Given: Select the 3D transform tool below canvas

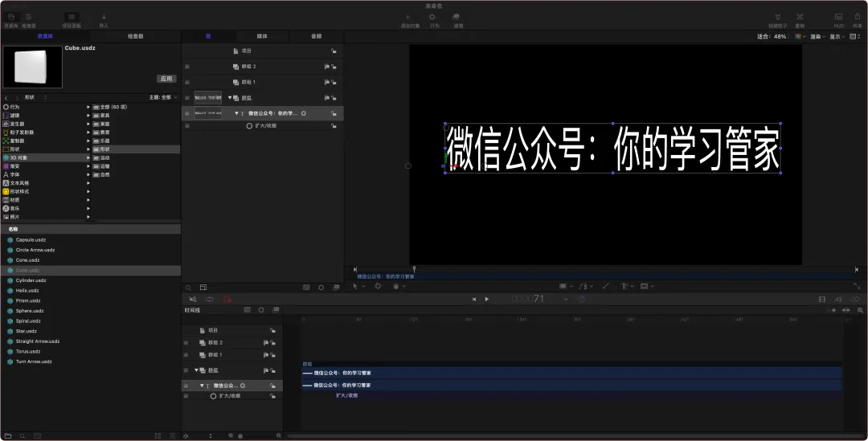Looking at the screenshot, I should tap(378, 286).
